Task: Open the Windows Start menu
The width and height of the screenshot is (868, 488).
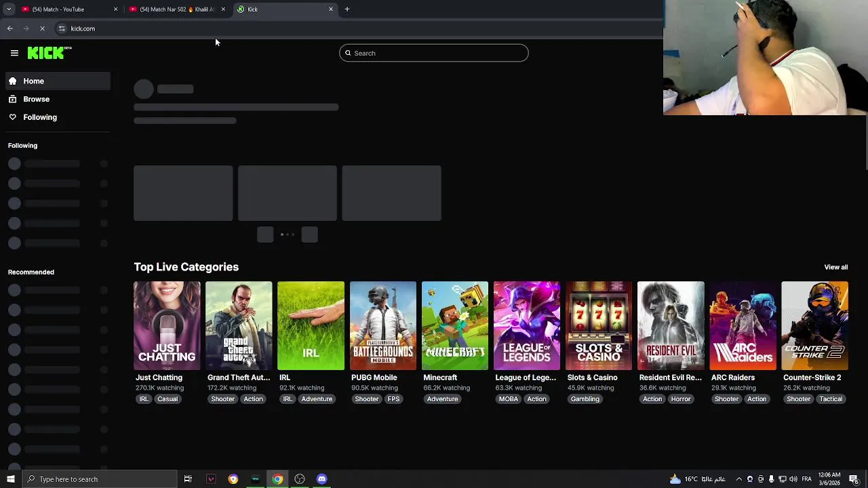Action: click(x=10, y=479)
